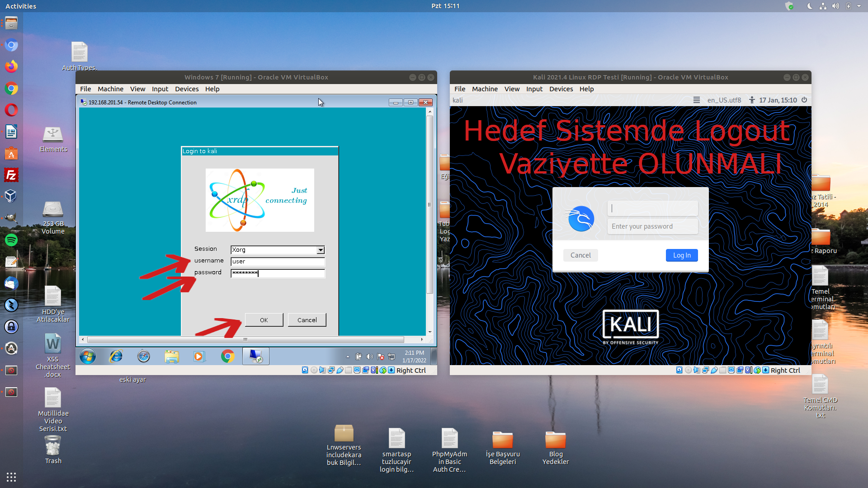Open en_US.utf8 language selector in Kali
This screenshot has height=488, width=868.
tap(724, 100)
